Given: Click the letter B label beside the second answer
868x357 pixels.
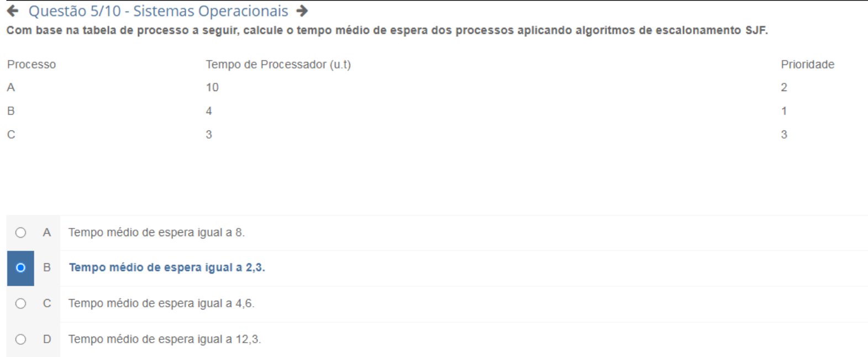Looking at the screenshot, I should pyautogui.click(x=47, y=268).
